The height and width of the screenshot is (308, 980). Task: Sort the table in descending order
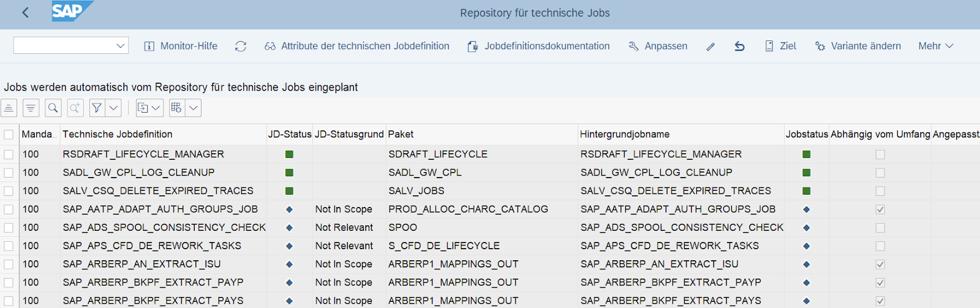(31, 108)
